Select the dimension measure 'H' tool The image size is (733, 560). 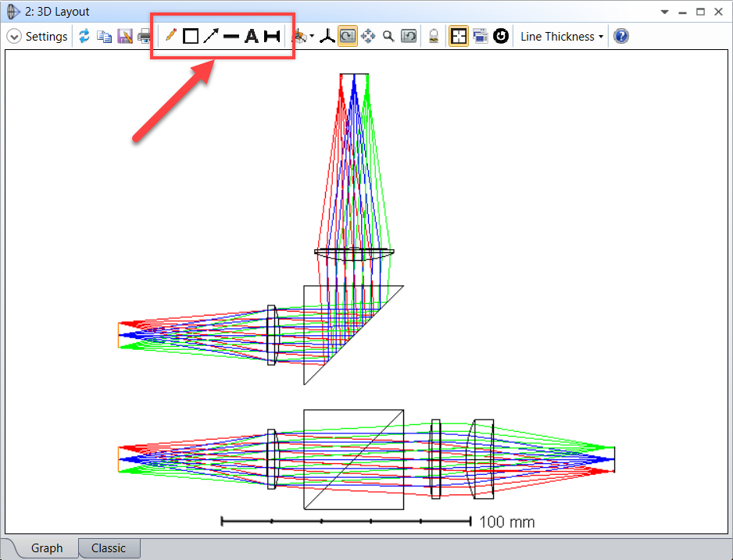pyautogui.click(x=271, y=36)
